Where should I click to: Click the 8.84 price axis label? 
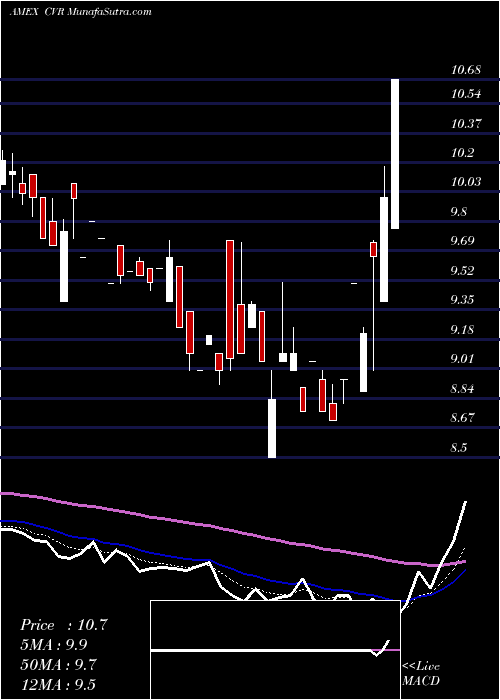point(462,388)
